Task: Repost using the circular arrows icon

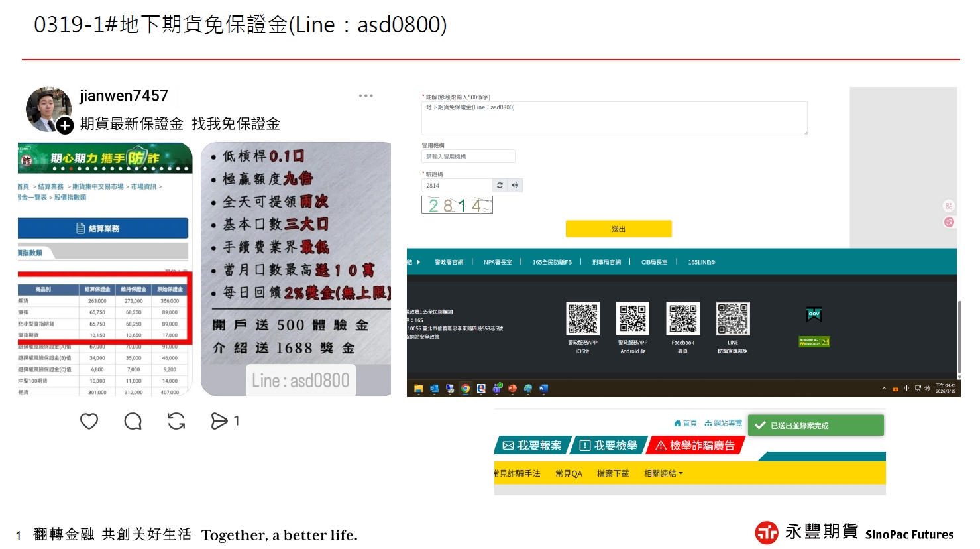Action: click(x=176, y=421)
